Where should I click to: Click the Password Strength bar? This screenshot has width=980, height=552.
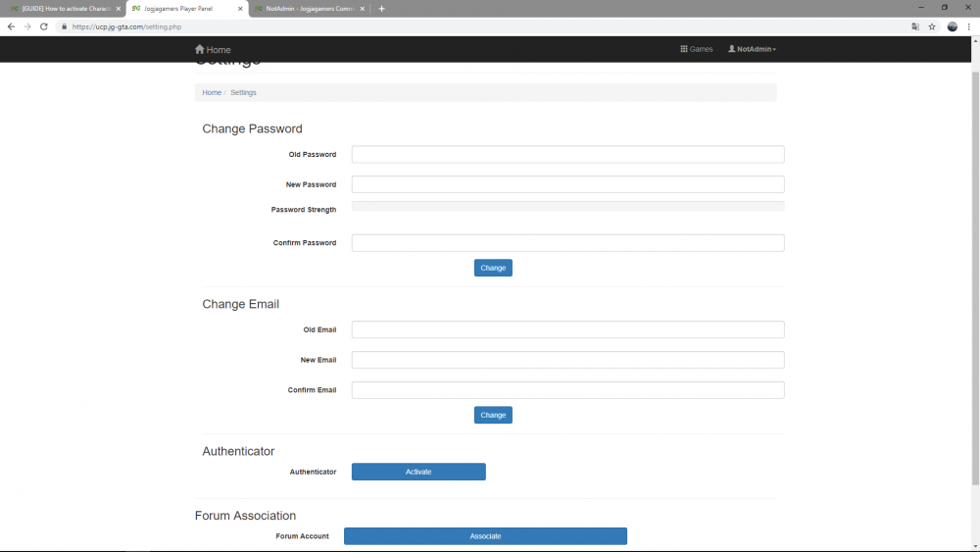[x=567, y=206]
